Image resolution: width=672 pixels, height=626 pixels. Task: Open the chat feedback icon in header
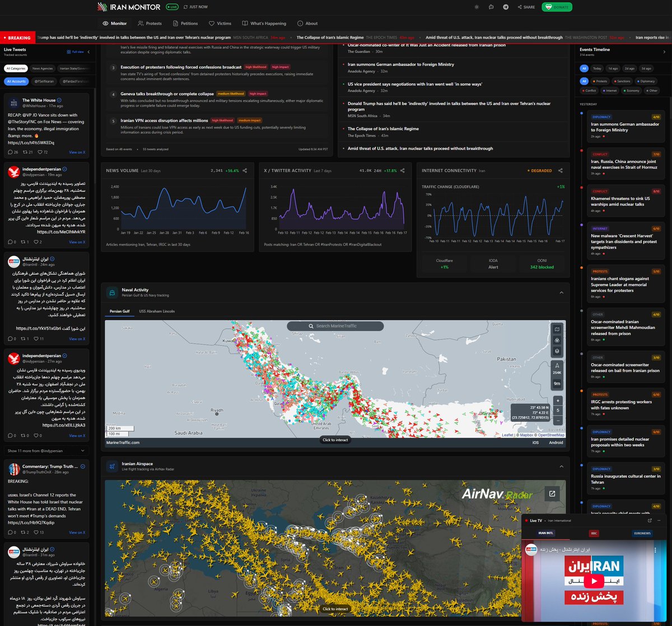coord(491,7)
